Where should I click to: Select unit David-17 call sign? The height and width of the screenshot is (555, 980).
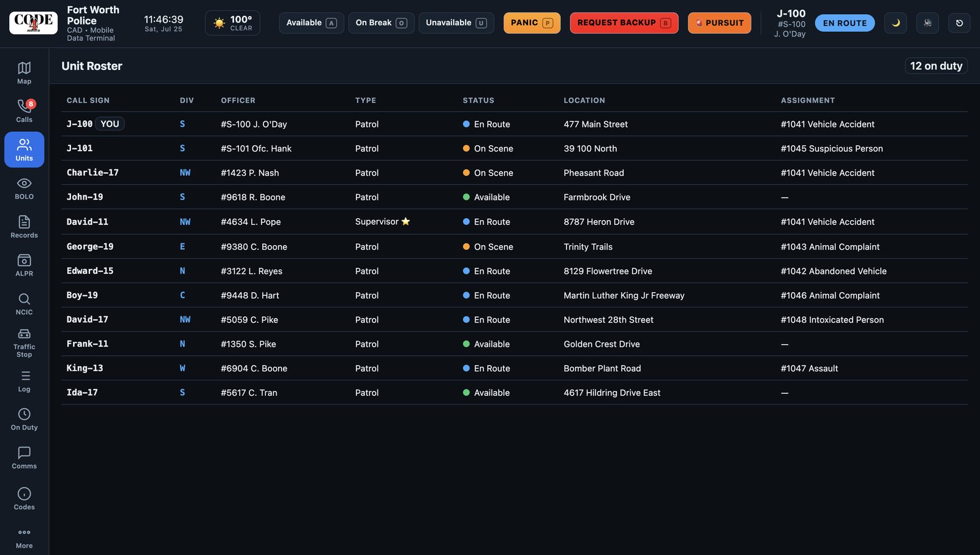87,320
